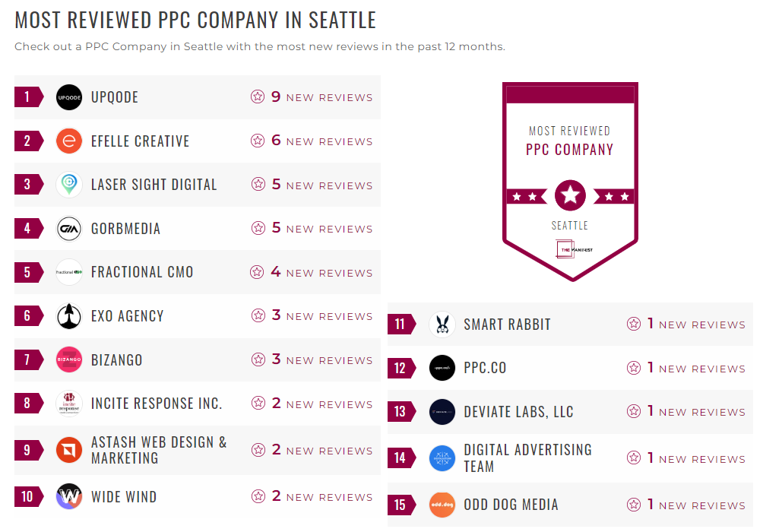
Task: Click the Laser Sight Digital map-pin logo
Action: tap(68, 185)
